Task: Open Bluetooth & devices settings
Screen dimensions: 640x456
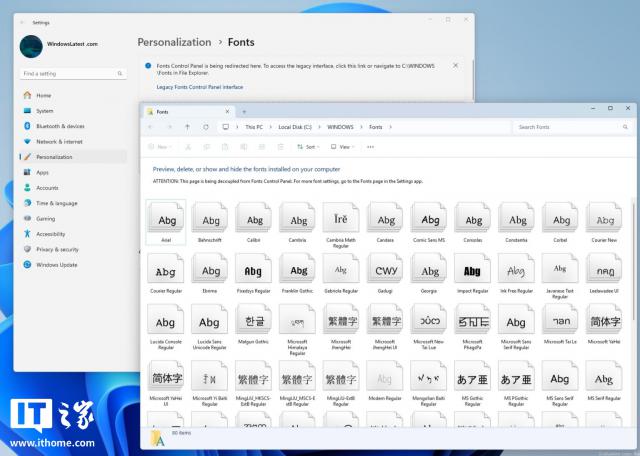Action: (x=60, y=126)
